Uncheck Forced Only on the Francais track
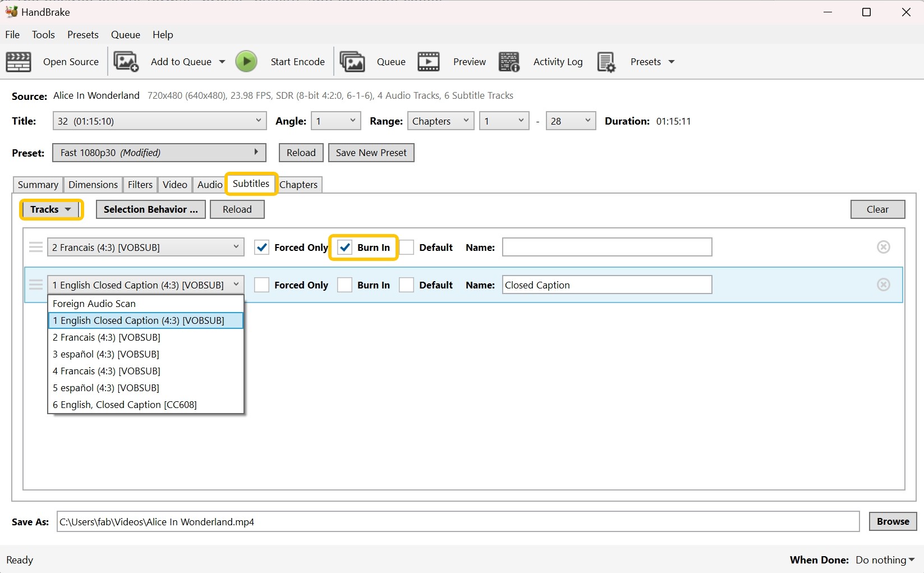The width and height of the screenshot is (924, 573). coord(261,247)
